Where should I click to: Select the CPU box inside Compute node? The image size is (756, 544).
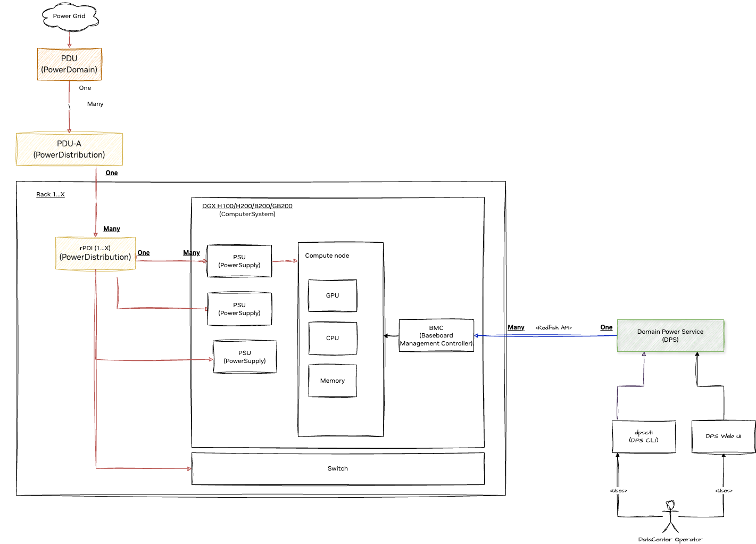[x=333, y=338]
